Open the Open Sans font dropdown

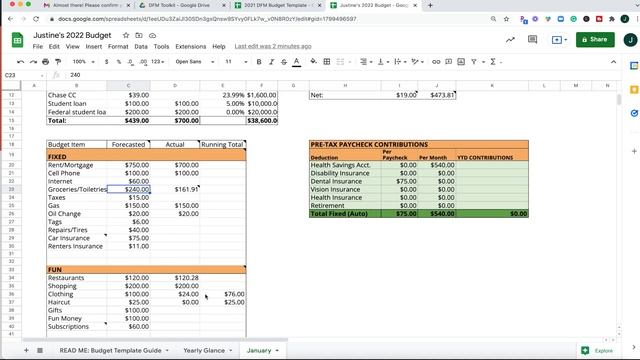pyautogui.click(x=195, y=62)
